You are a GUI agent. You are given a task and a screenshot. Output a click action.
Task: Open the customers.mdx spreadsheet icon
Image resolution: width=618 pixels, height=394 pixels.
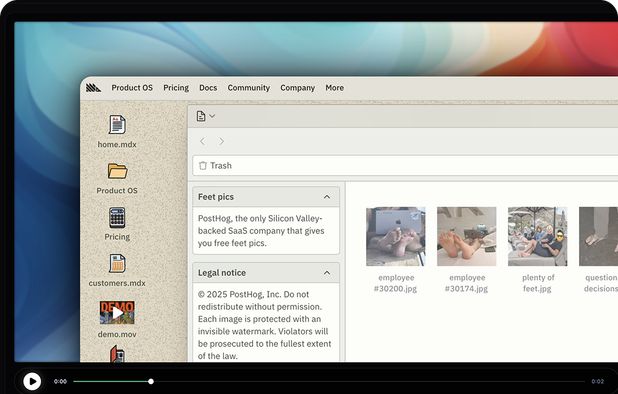point(117,264)
